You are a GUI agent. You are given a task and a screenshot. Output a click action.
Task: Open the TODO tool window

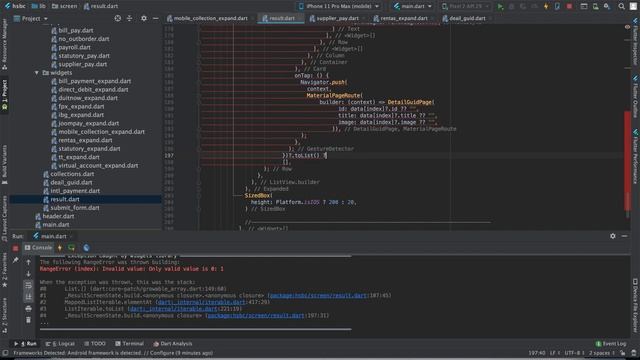(95, 344)
